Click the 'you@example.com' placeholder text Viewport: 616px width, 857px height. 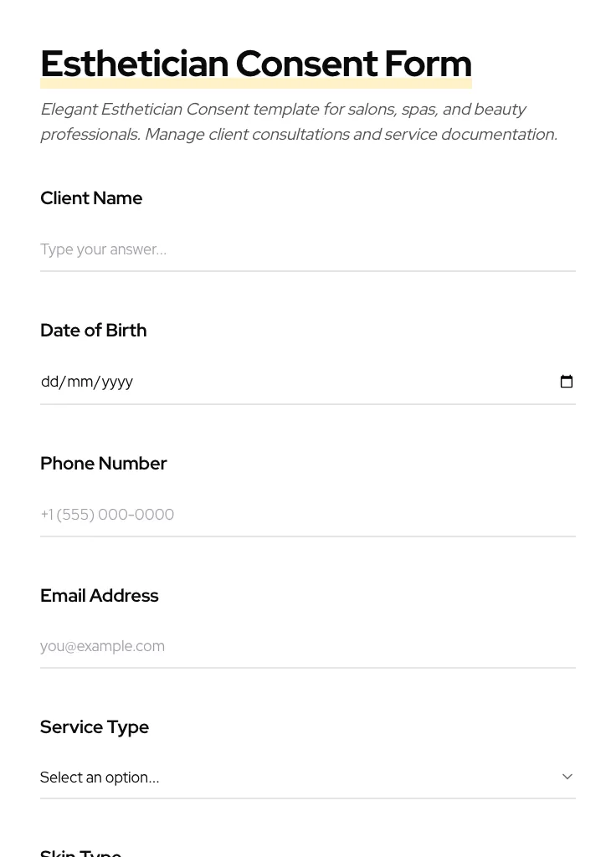102,646
